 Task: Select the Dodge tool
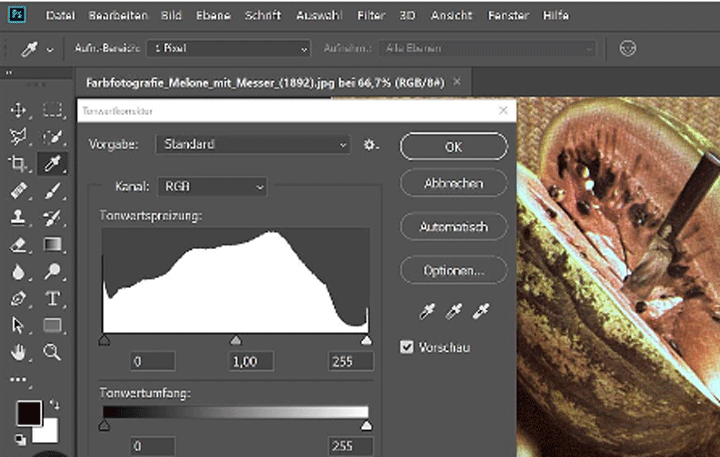(52, 271)
